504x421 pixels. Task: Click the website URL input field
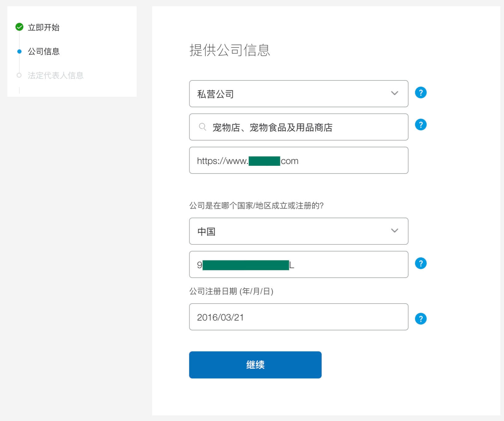coord(298,160)
